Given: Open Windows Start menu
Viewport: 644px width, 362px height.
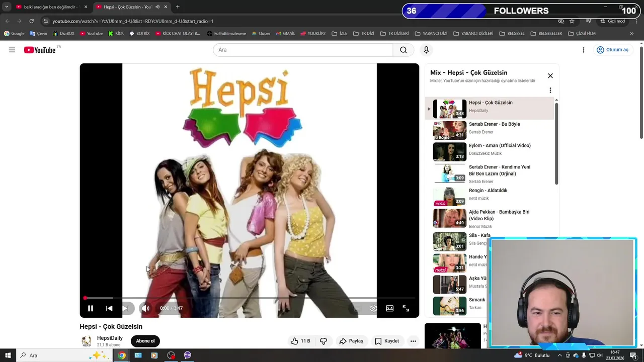Looking at the screenshot, I should (x=8, y=355).
